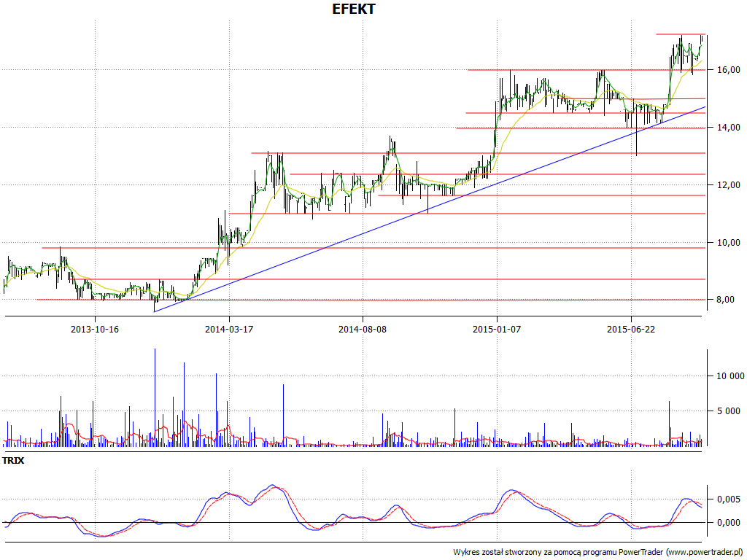The height and width of the screenshot is (560, 747).
Task: Click the 5 000 volume axis label
Action: [x=730, y=411]
